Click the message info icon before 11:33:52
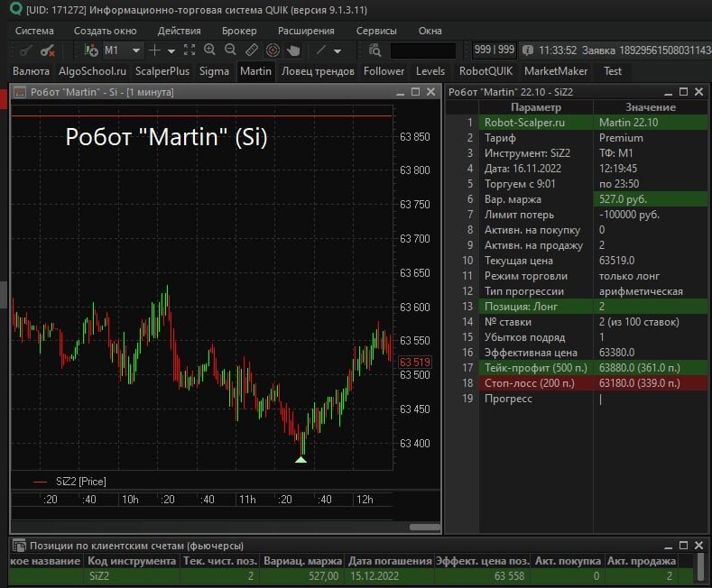712x588 pixels. click(x=528, y=50)
